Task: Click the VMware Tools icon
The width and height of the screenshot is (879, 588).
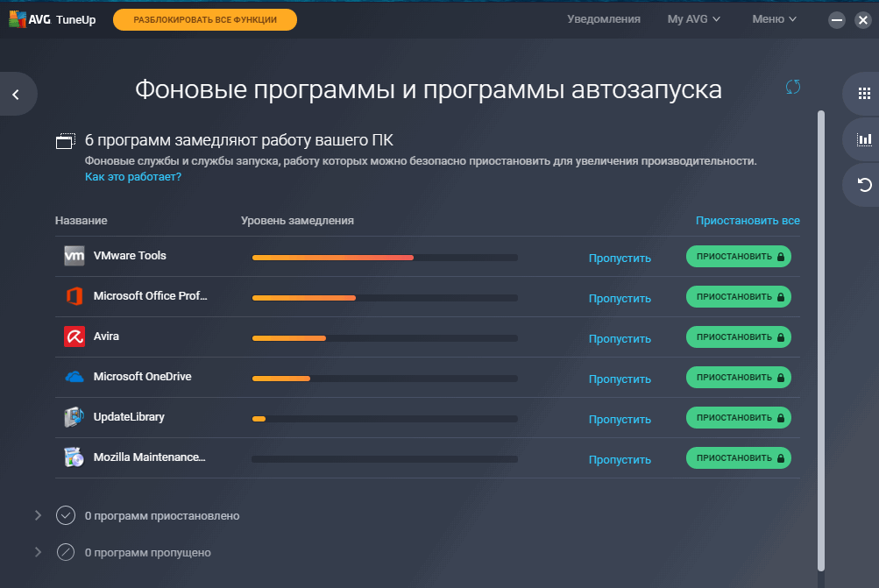Action: [74, 256]
